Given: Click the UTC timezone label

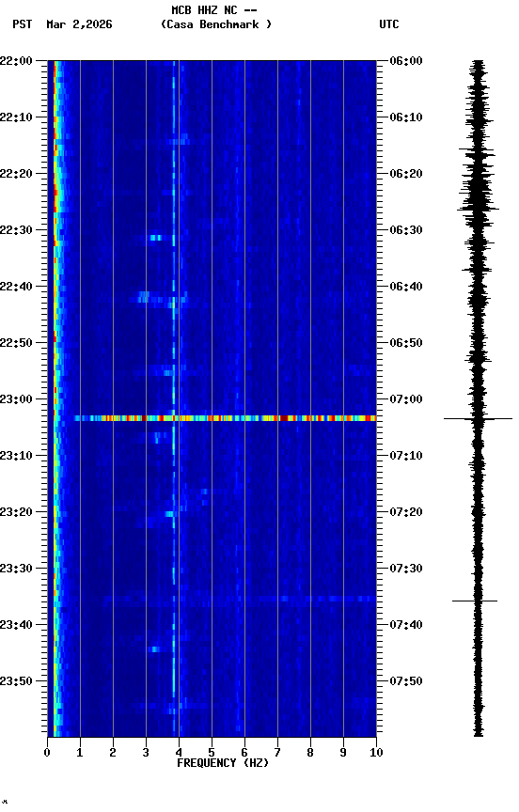Looking at the screenshot, I should pos(389,24).
